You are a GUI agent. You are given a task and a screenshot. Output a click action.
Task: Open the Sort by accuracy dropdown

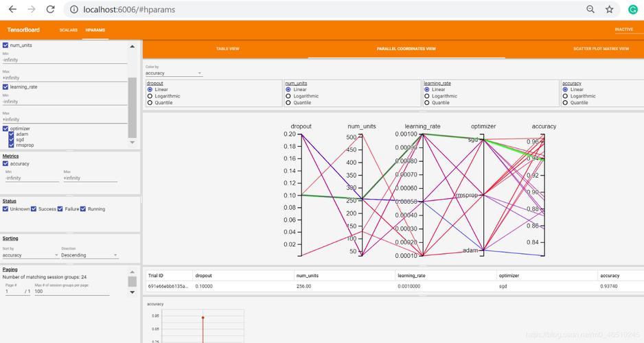point(30,255)
